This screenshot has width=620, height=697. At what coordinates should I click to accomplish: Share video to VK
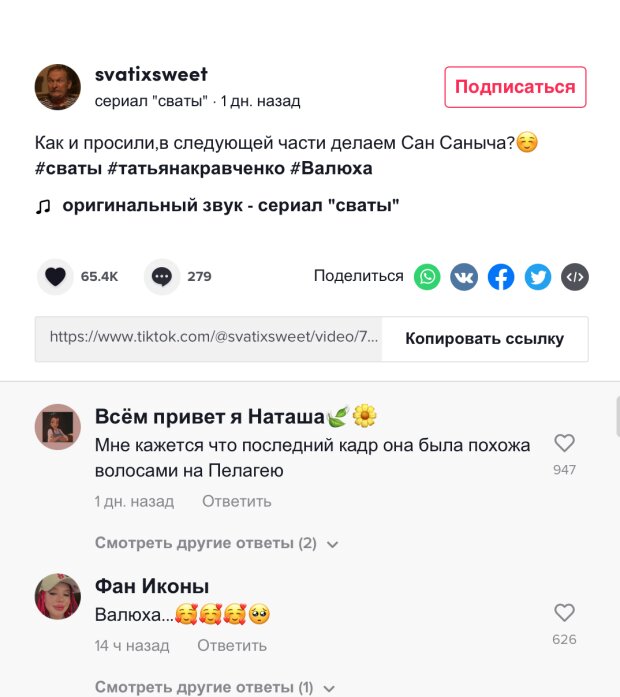(464, 277)
